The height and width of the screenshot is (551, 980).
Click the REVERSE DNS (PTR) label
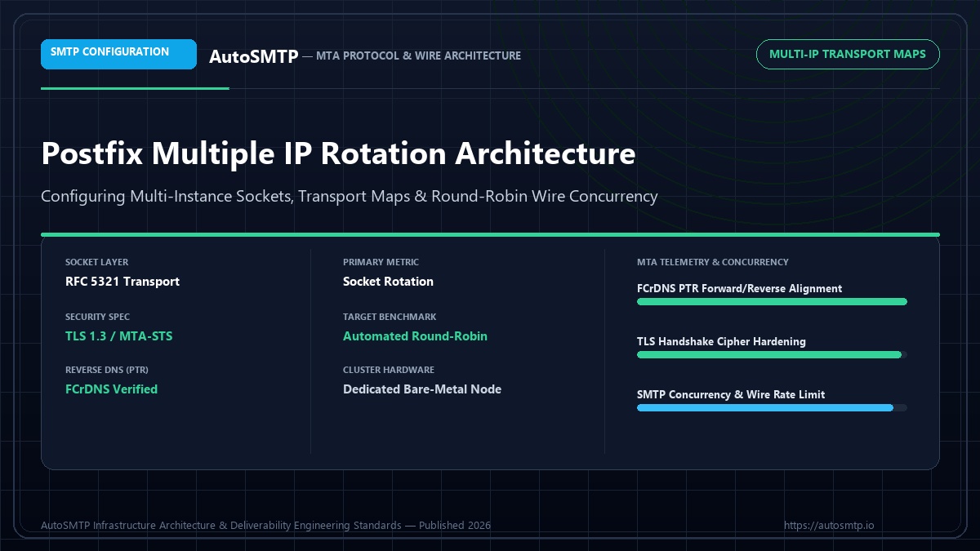pyautogui.click(x=107, y=370)
